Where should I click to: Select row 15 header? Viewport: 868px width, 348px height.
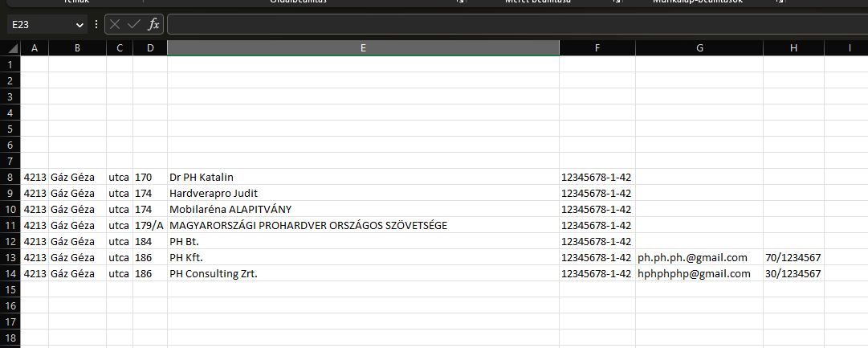point(10,290)
